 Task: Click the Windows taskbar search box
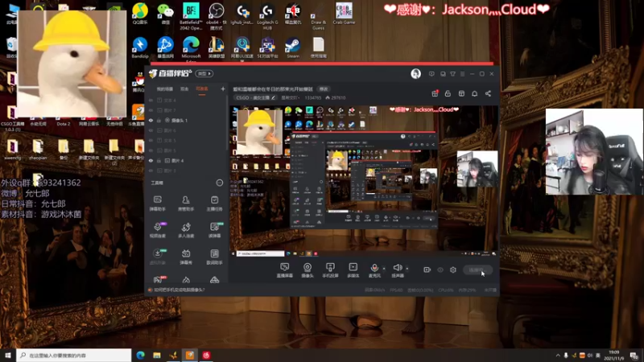click(74, 356)
